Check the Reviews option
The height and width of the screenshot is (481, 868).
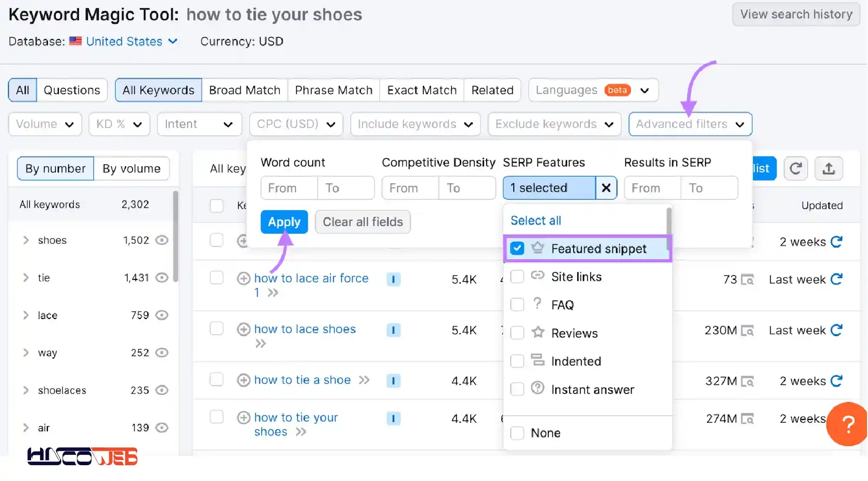coord(517,333)
